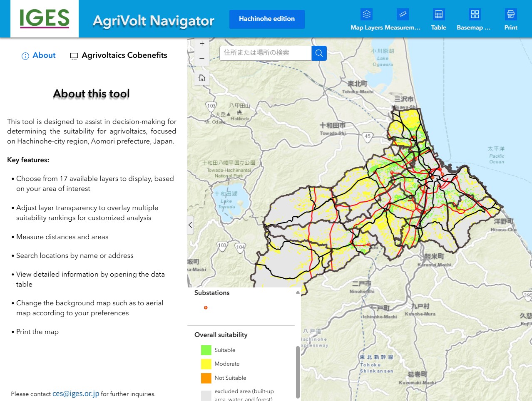The width and height of the screenshot is (532, 401).
Task: Open the ces@iges.or.jp email link
Action: pos(76,394)
